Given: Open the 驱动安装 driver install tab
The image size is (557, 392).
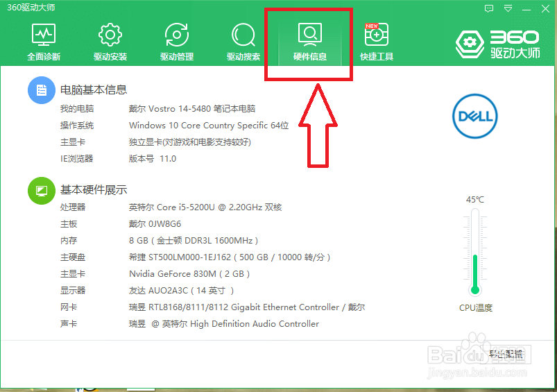Looking at the screenshot, I should pos(110,42).
